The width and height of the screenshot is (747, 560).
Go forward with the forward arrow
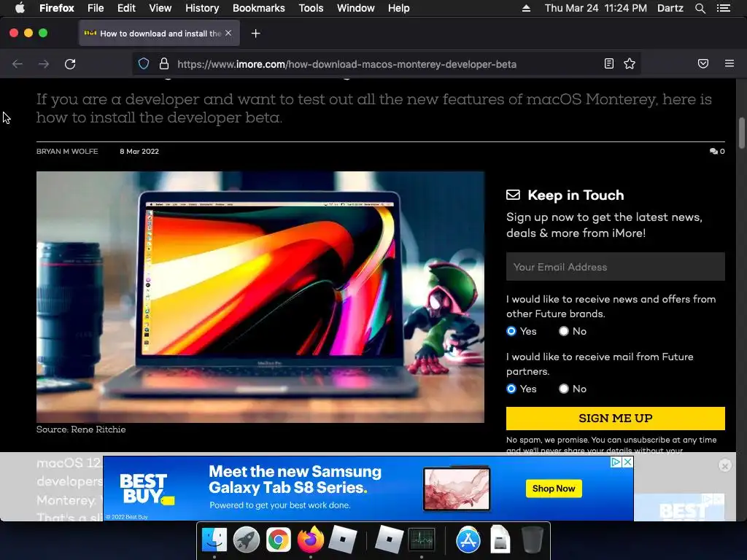pyautogui.click(x=44, y=64)
